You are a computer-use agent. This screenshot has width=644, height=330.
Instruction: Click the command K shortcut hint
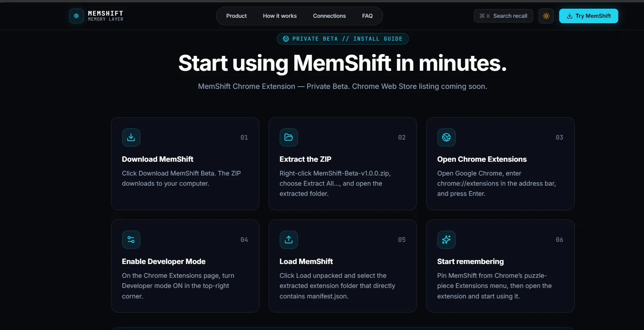[485, 16]
